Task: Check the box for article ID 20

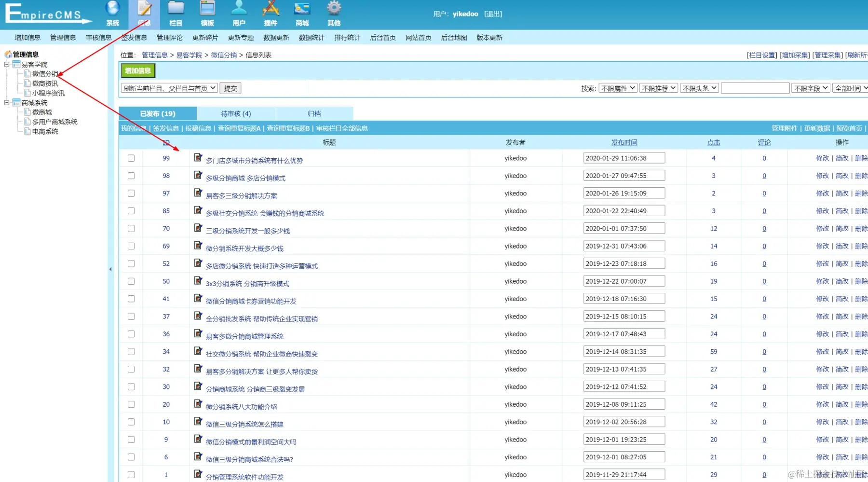Action: pyautogui.click(x=131, y=404)
